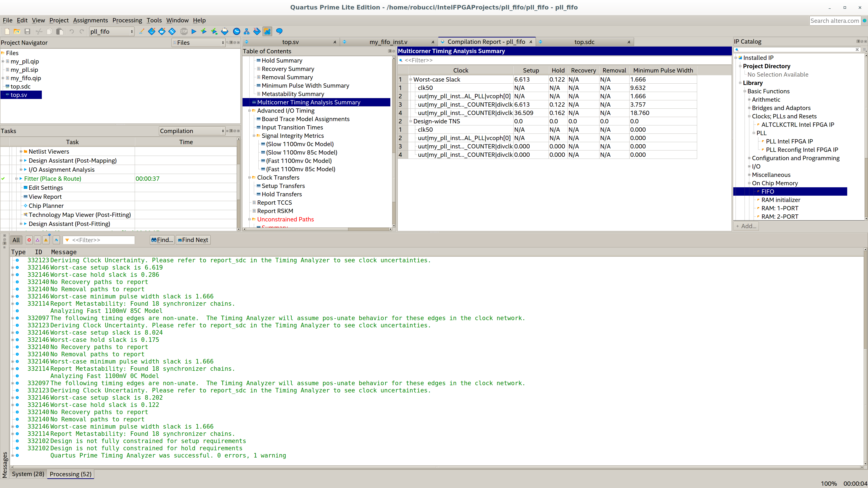Show the Settings toolbar icon next to pencil
This screenshot has height=488, width=868.
click(152, 31)
